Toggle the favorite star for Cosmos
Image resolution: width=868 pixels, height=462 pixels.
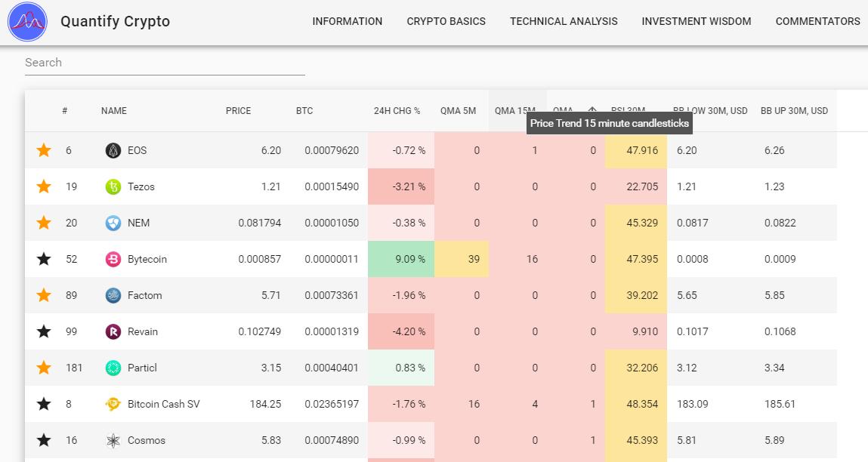(44, 440)
